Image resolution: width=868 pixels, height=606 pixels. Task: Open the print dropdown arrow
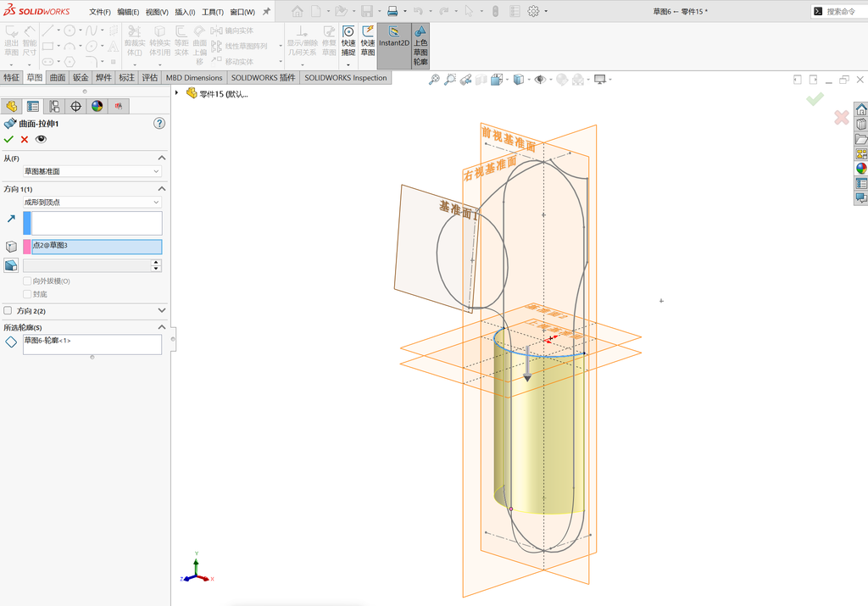[404, 11]
